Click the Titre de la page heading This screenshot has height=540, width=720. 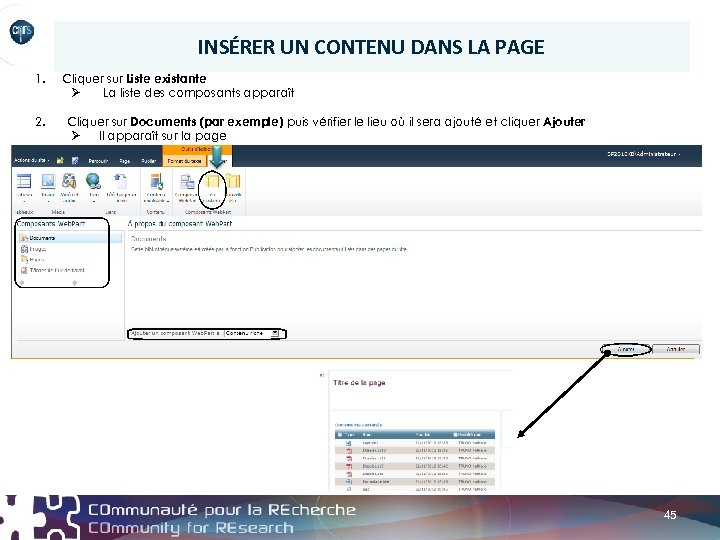[359, 382]
